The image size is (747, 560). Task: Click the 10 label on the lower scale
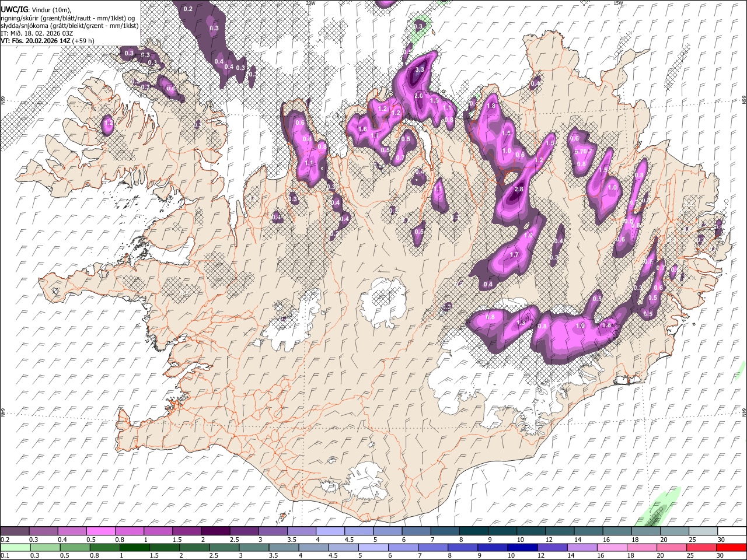pos(511,555)
